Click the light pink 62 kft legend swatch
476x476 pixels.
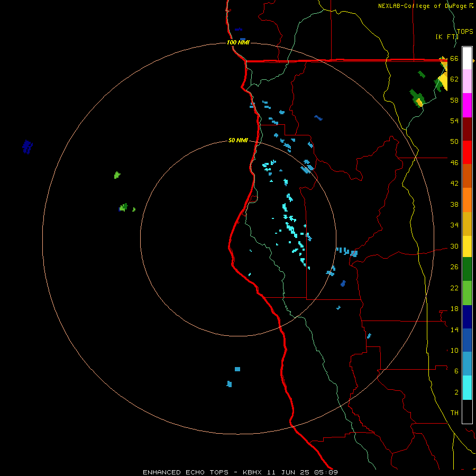tap(467, 81)
